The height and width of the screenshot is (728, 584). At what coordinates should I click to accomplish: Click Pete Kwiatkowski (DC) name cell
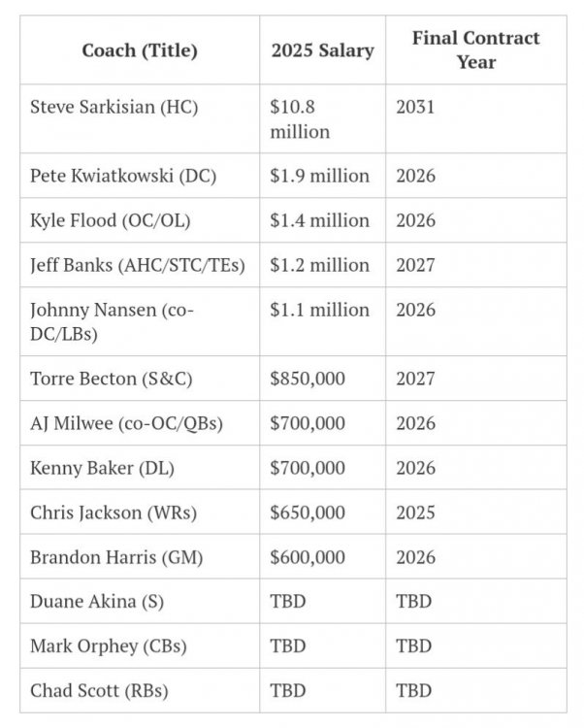123,176
